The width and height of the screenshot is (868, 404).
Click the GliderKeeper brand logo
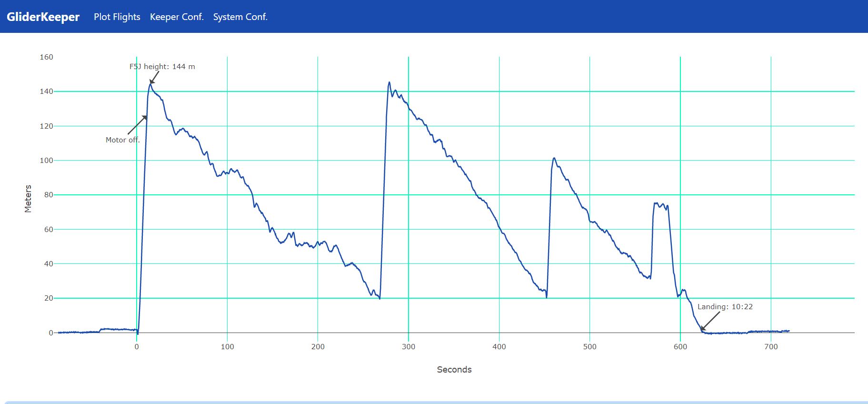43,17
